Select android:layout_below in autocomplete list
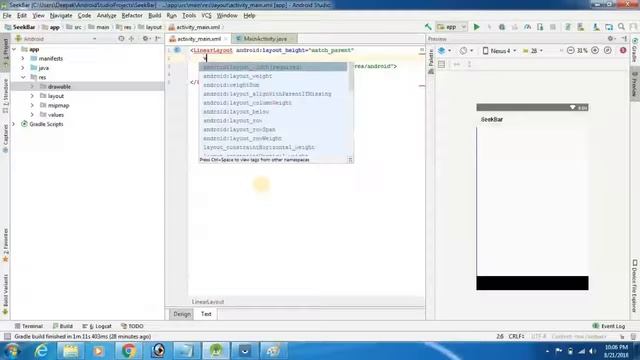The width and height of the screenshot is (640, 360). (273, 111)
